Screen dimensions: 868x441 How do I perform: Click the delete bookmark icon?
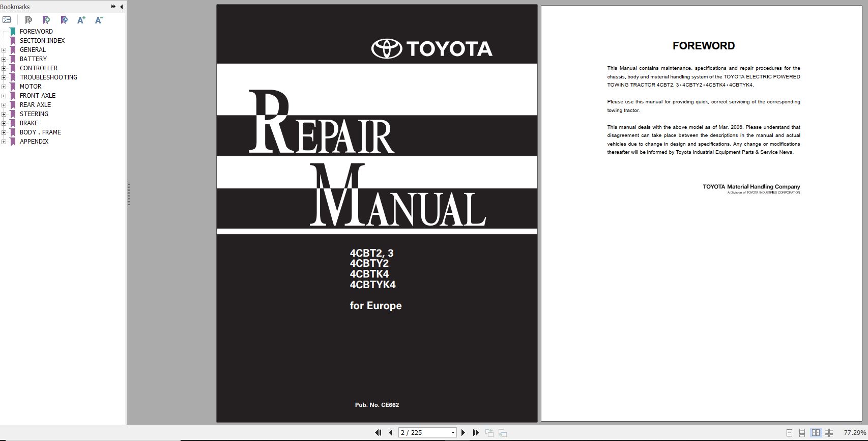click(x=28, y=20)
